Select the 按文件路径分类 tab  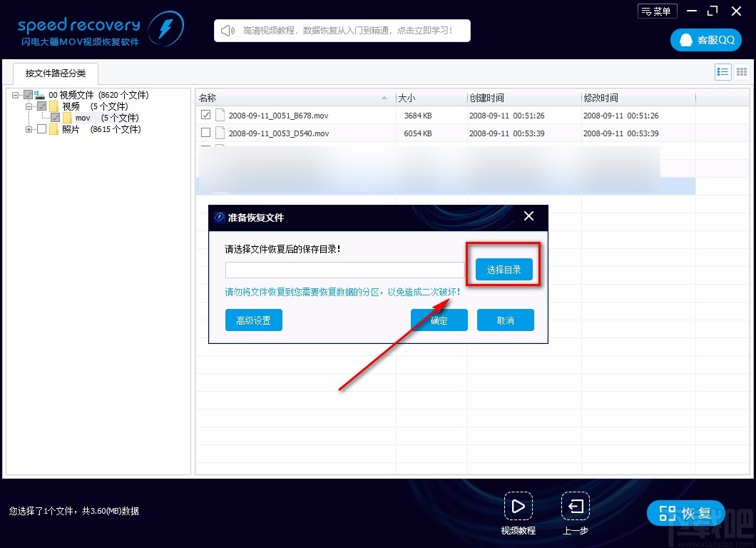point(55,73)
